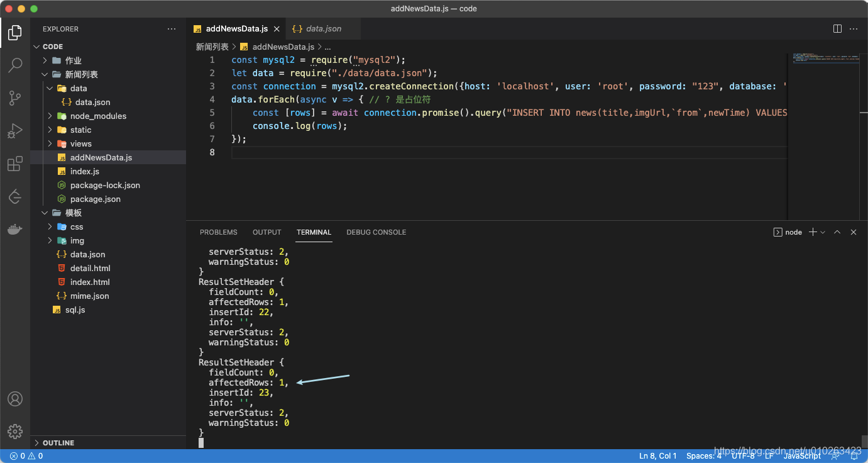This screenshot has height=463, width=868.
Task: Select the TERMINAL panel tab
Action: (x=314, y=232)
